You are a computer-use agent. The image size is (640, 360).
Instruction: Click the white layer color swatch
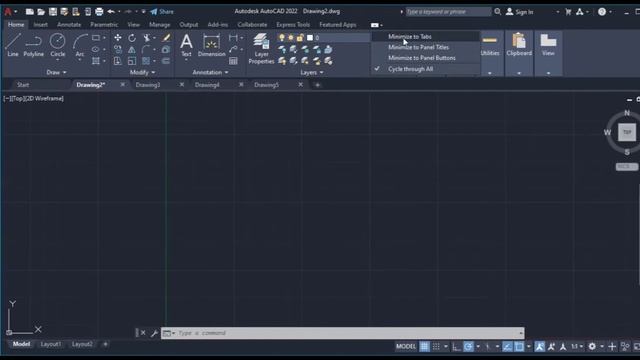coord(310,38)
